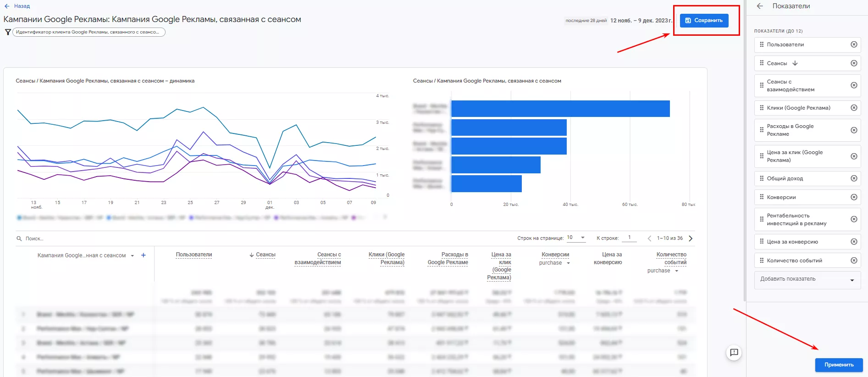Open purchase dropdown under Конверсии
The width and height of the screenshot is (868, 377).
[x=555, y=263]
